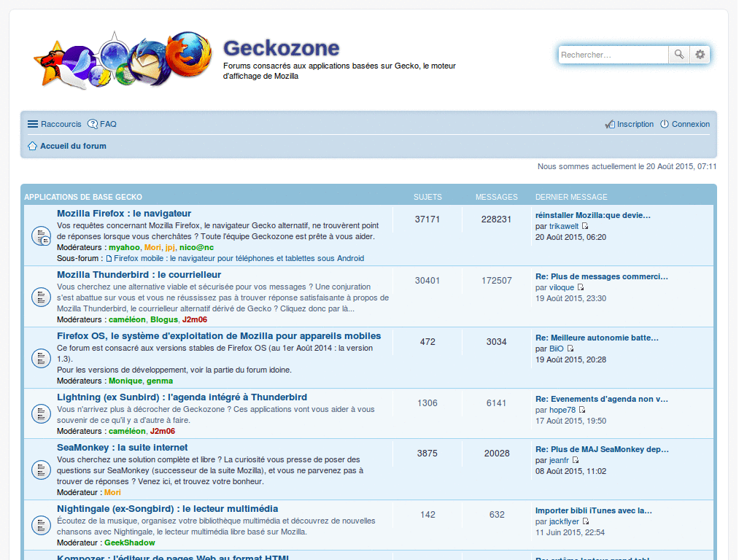Click the subforum page icon before Firefox mobile
The width and height of the screenshot is (747, 560).
[109, 259]
